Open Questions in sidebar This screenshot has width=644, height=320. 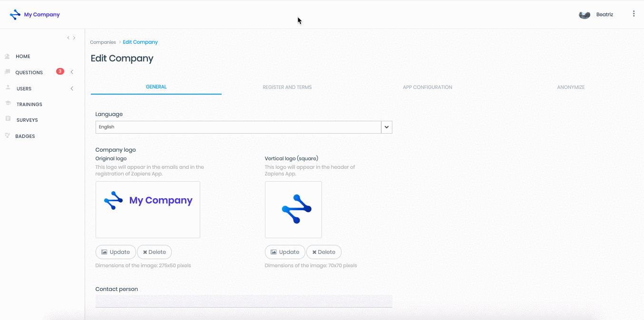coord(29,73)
